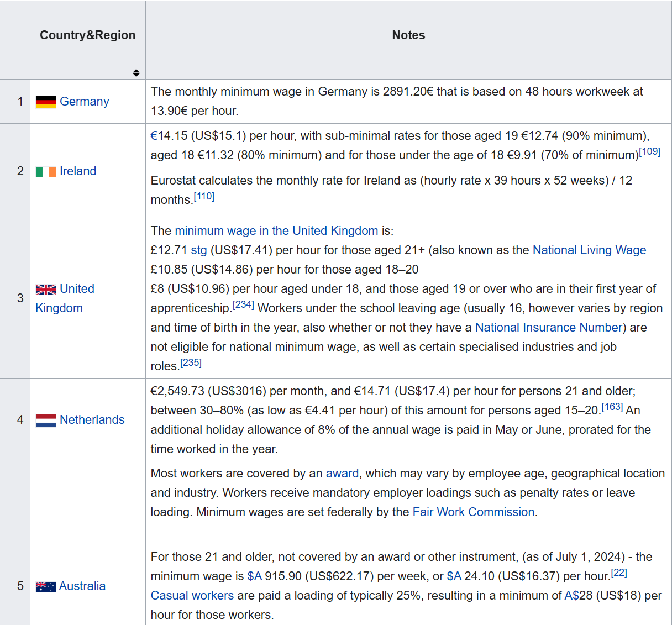Open the United Kingdom country link
The image size is (672, 625).
coord(65,298)
